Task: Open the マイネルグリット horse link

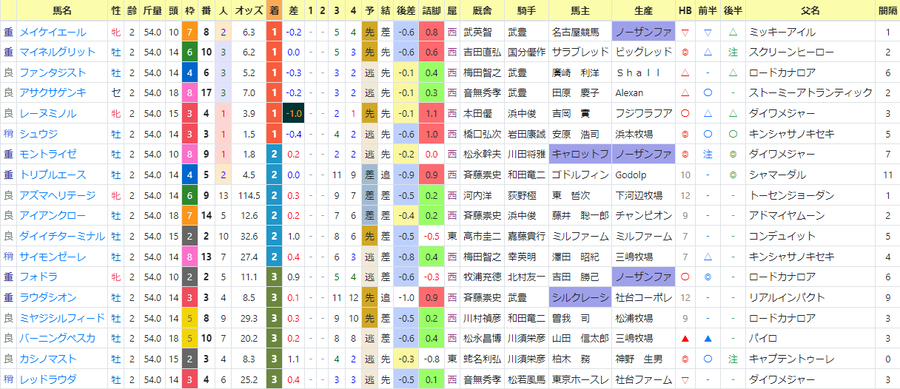Action: click(57, 52)
